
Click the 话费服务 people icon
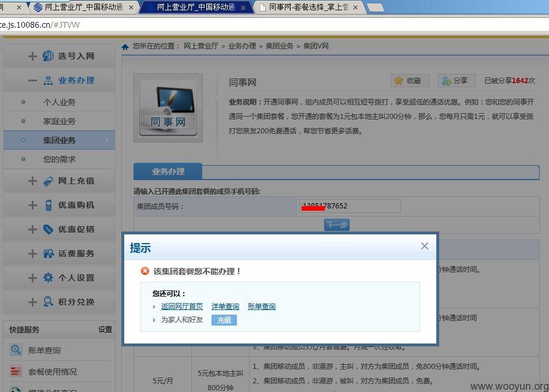[x=49, y=253]
